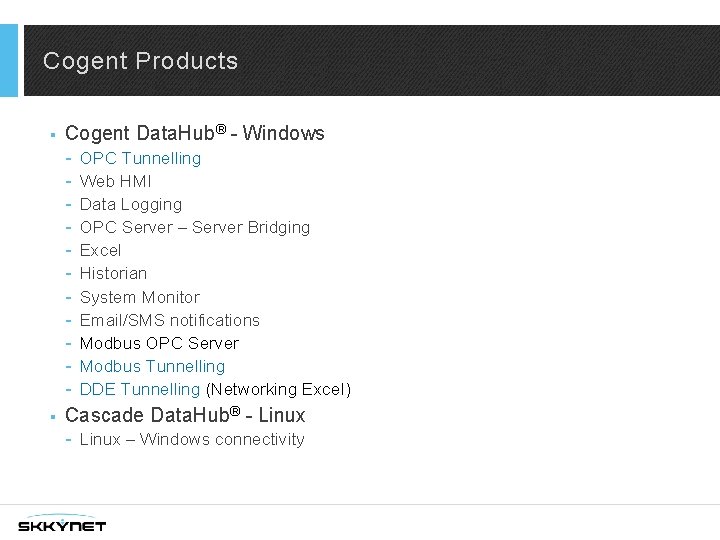Click the System Monitor item
The image size is (720, 540).
tap(140, 297)
